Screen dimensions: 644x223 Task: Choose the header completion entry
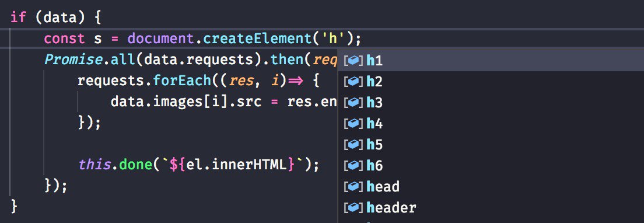click(491, 208)
